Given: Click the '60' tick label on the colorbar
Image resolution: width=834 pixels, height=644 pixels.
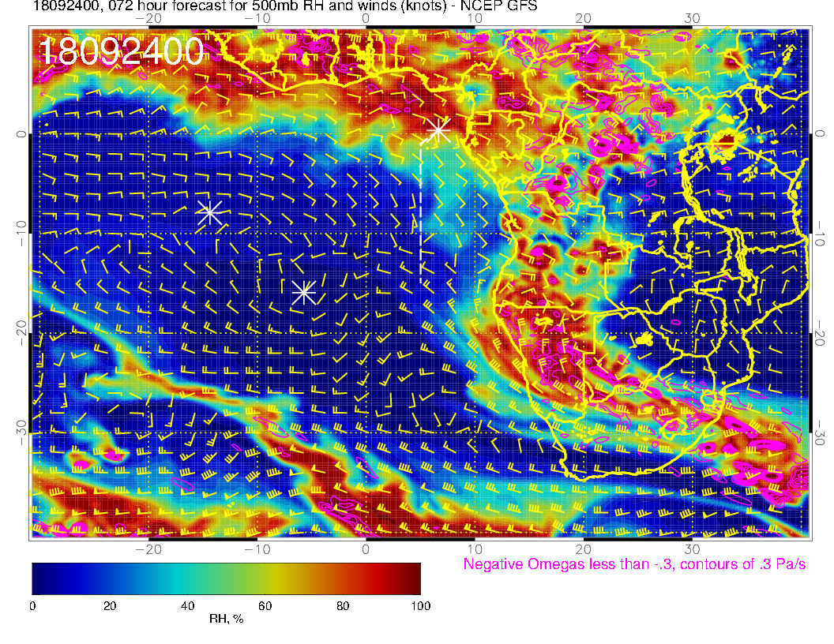Looking at the screenshot, I should coord(265,606).
